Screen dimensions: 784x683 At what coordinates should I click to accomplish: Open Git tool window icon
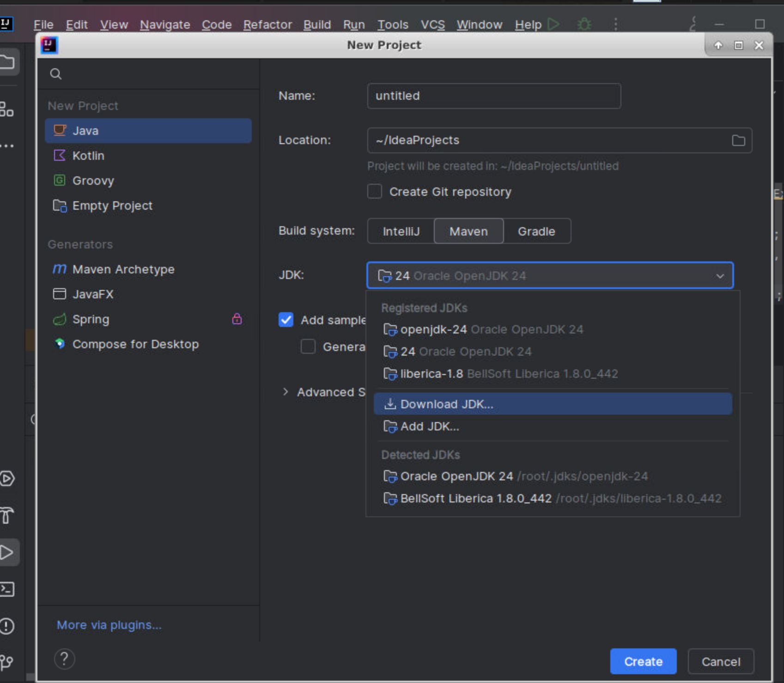(7, 662)
